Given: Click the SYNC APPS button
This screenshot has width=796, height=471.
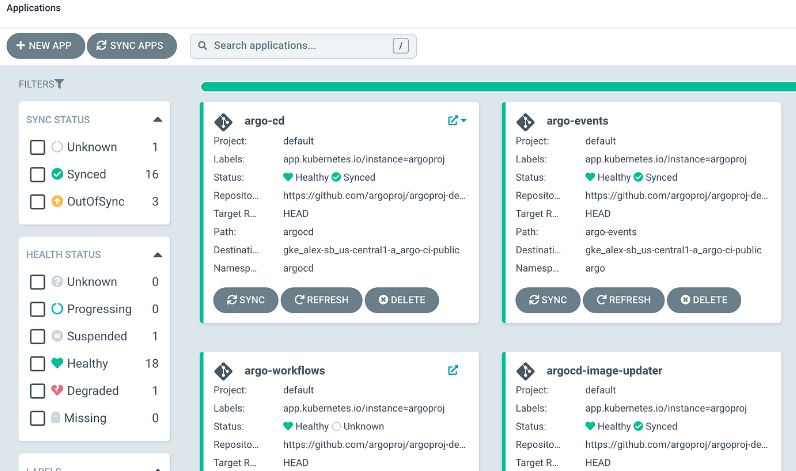Looking at the screenshot, I should pos(132,46).
